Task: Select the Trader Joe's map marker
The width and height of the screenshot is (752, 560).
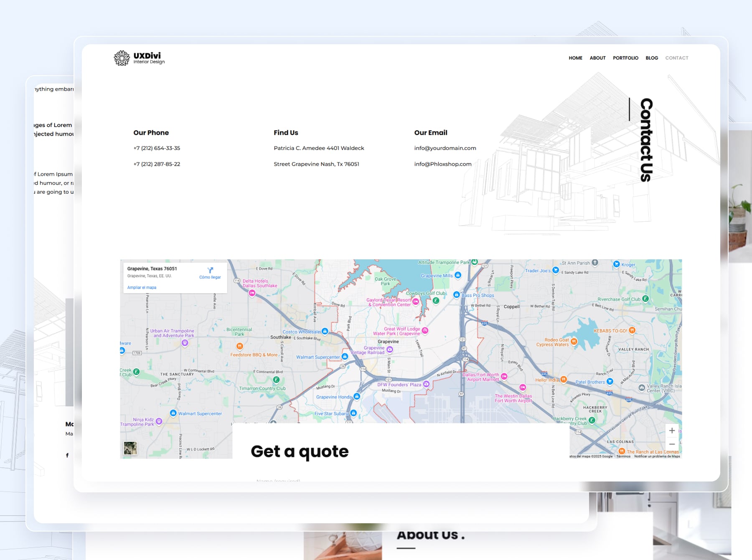Action: (556, 270)
